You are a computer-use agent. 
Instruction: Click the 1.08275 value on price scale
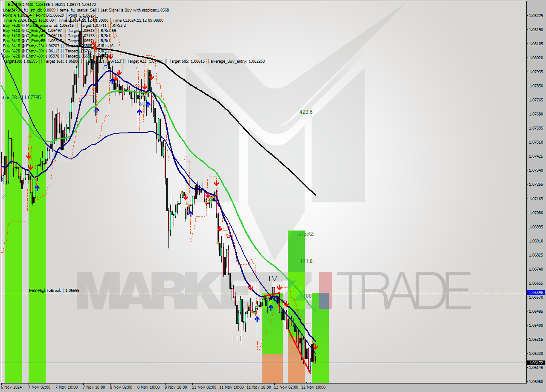click(x=536, y=15)
